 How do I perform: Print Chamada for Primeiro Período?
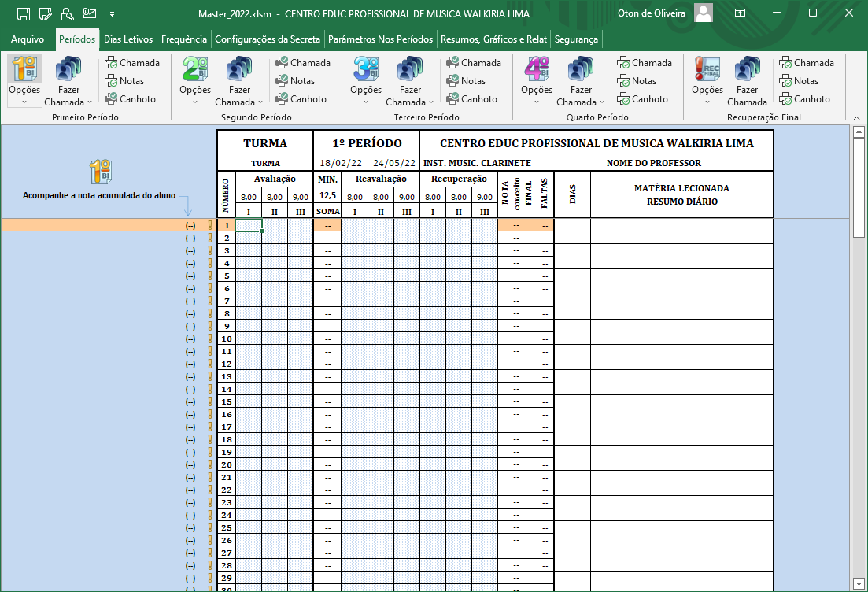tap(132, 63)
